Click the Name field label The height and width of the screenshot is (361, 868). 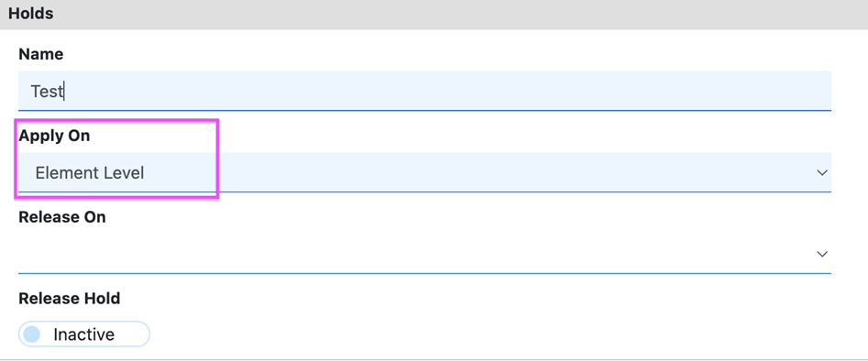41,54
